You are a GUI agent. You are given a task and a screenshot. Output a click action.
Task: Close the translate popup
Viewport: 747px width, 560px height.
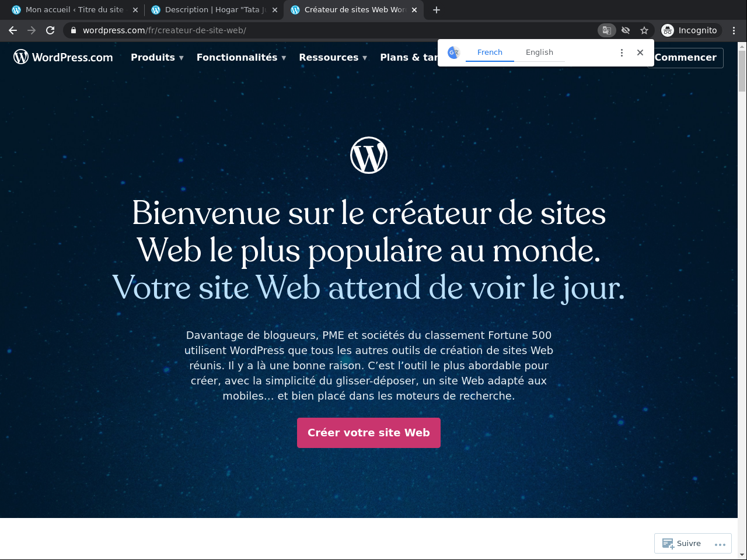click(x=640, y=52)
